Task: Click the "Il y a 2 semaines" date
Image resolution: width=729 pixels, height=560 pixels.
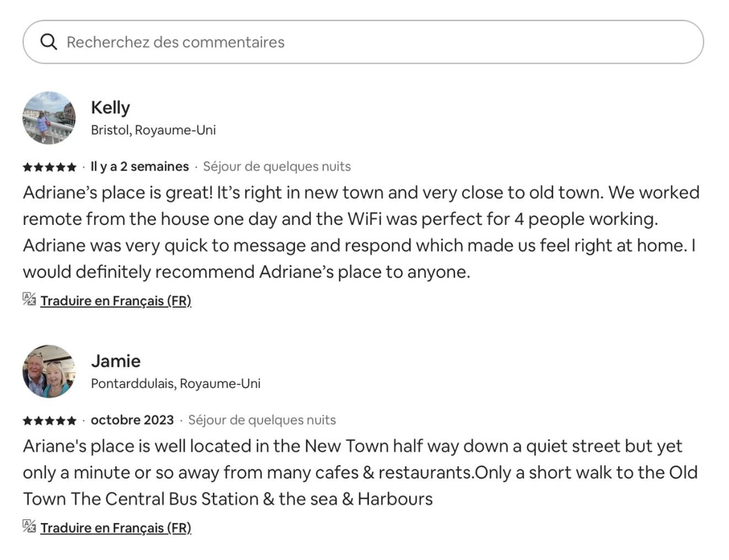Action: [140, 166]
